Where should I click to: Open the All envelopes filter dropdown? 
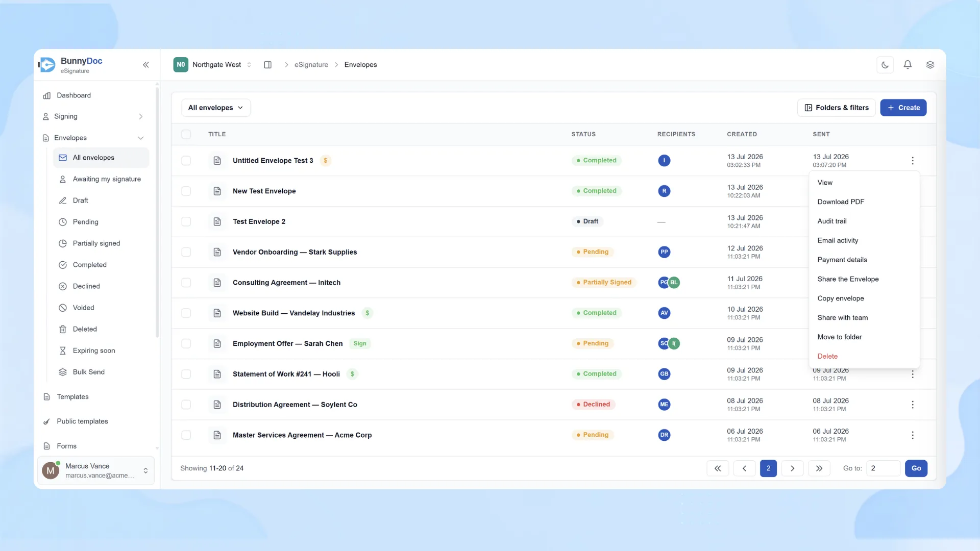tap(216, 108)
